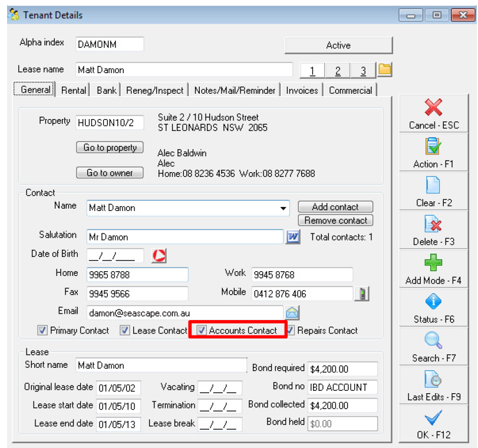Expand the contact Name dropdown arrow

pos(283,208)
